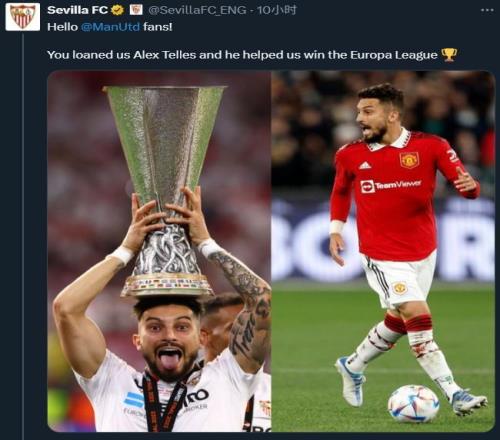
Task: Click the TeamViewer sponsor logo on the shirt
Action: 391,186
